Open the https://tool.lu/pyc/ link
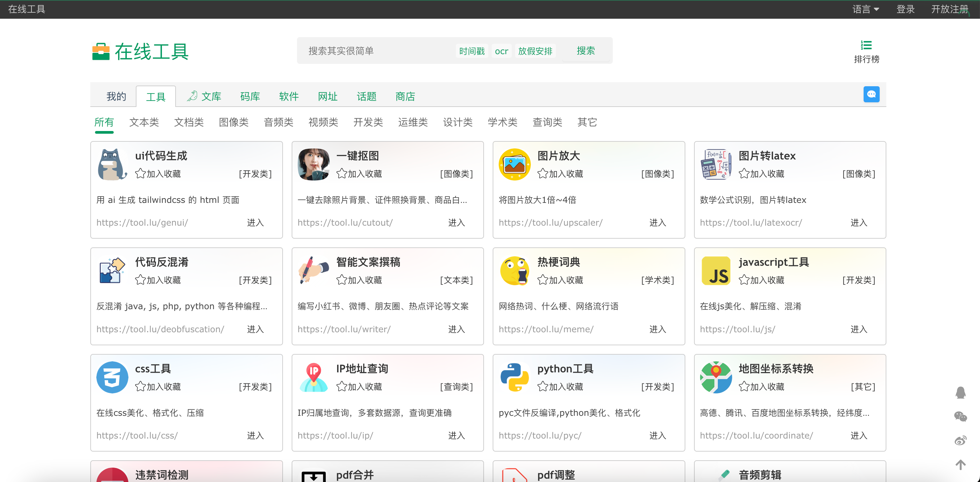The height and width of the screenshot is (482, 980). coord(540,436)
